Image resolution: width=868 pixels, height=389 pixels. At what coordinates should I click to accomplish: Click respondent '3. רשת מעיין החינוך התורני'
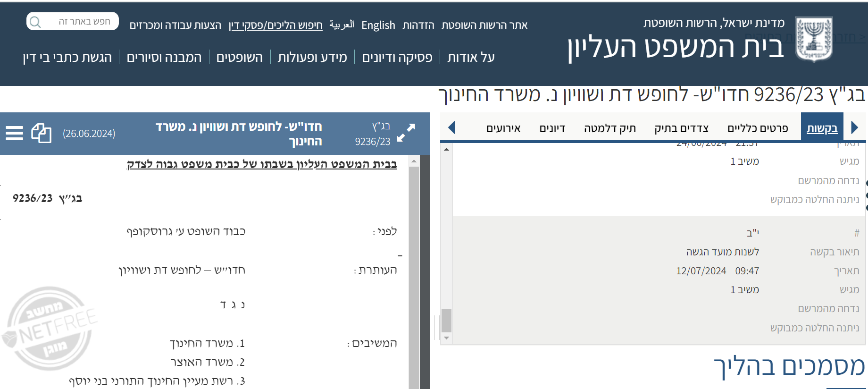pos(157,381)
